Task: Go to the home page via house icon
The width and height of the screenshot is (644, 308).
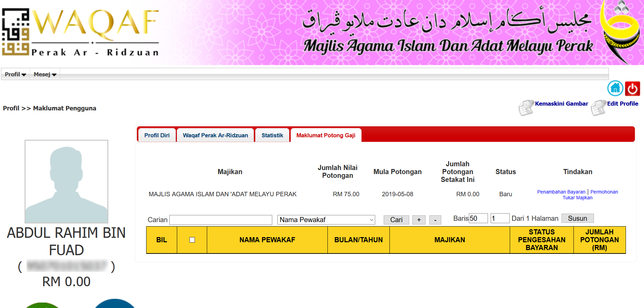Action: tap(615, 89)
